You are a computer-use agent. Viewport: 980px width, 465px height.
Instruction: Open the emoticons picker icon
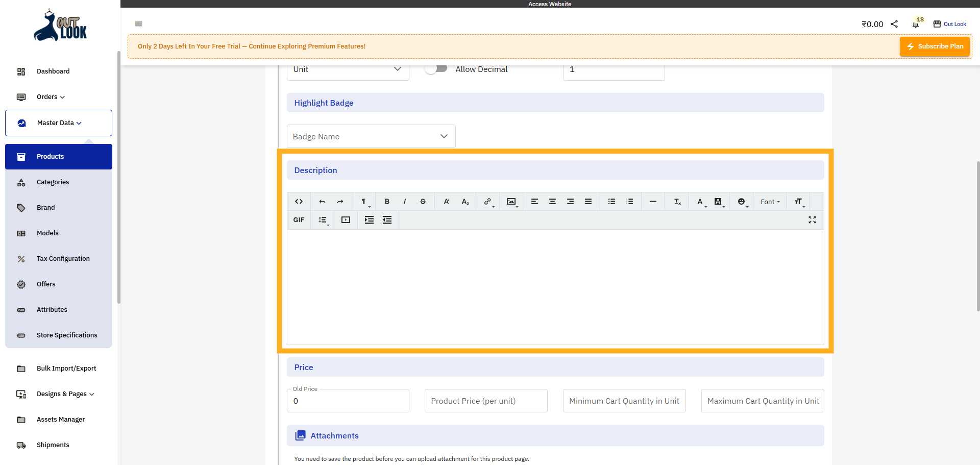[x=741, y=202]
